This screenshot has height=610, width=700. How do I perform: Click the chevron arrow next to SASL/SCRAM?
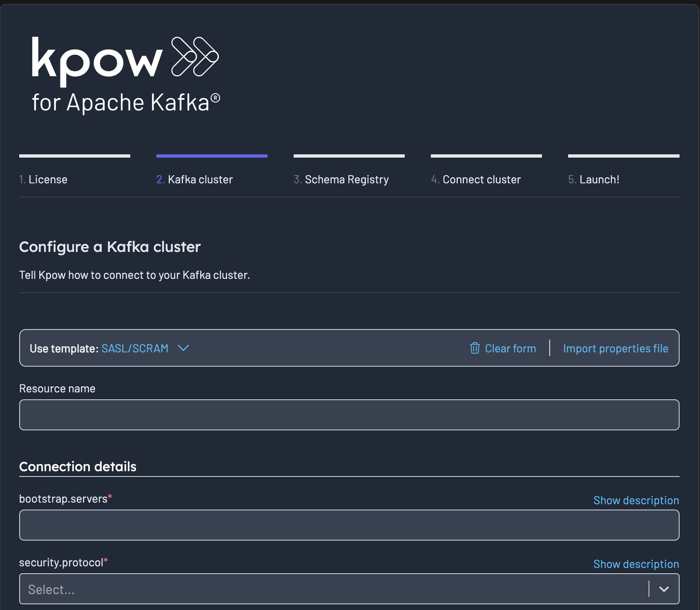point(183,348)
